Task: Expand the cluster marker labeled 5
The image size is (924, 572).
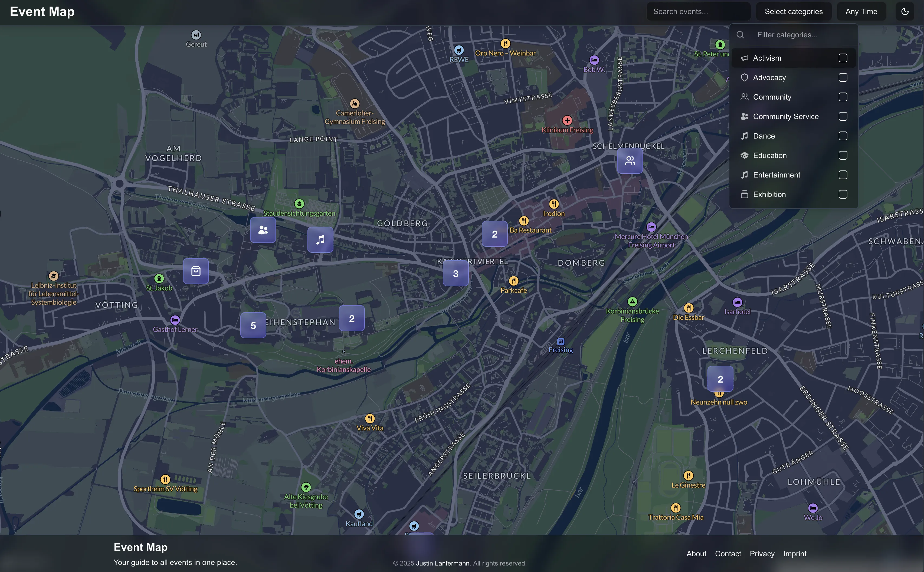Action: (253, 325)
